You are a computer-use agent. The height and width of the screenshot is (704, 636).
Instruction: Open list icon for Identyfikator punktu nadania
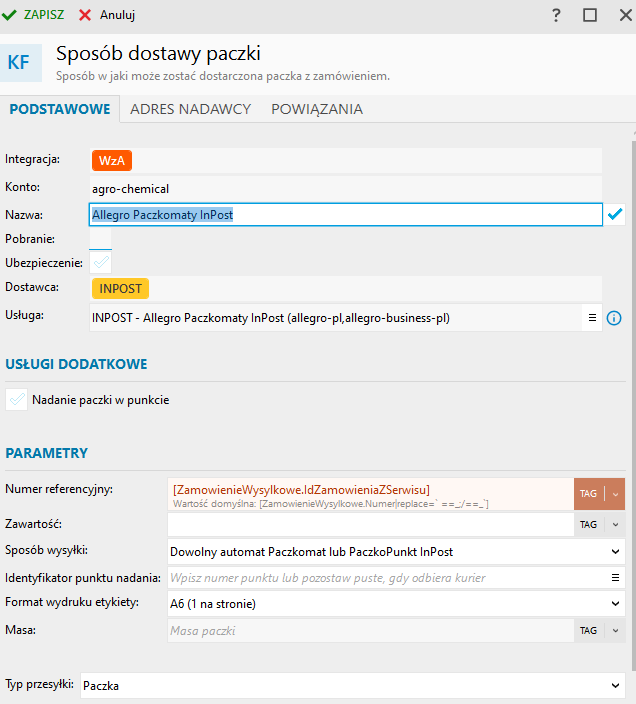pos(616,577)
